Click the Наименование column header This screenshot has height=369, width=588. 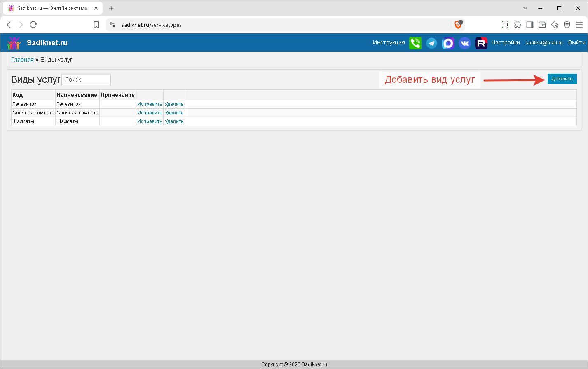pyautogui.click(x=77, y=95)
